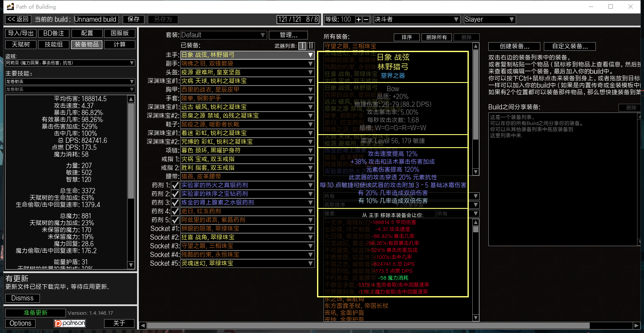
Task: Open the 腰带 猎首 皮革腰带 dropdown
Action: pyautogui.click(x=247, y=176)
